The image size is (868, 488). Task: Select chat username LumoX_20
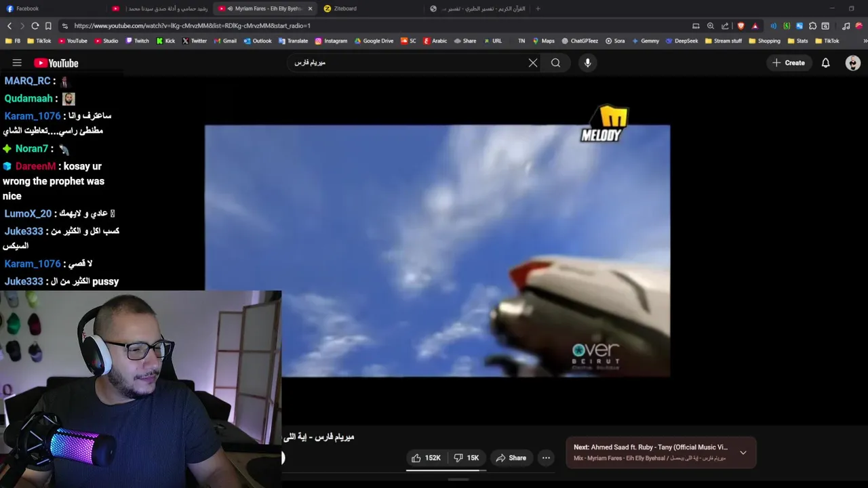(x=28, y=213)
